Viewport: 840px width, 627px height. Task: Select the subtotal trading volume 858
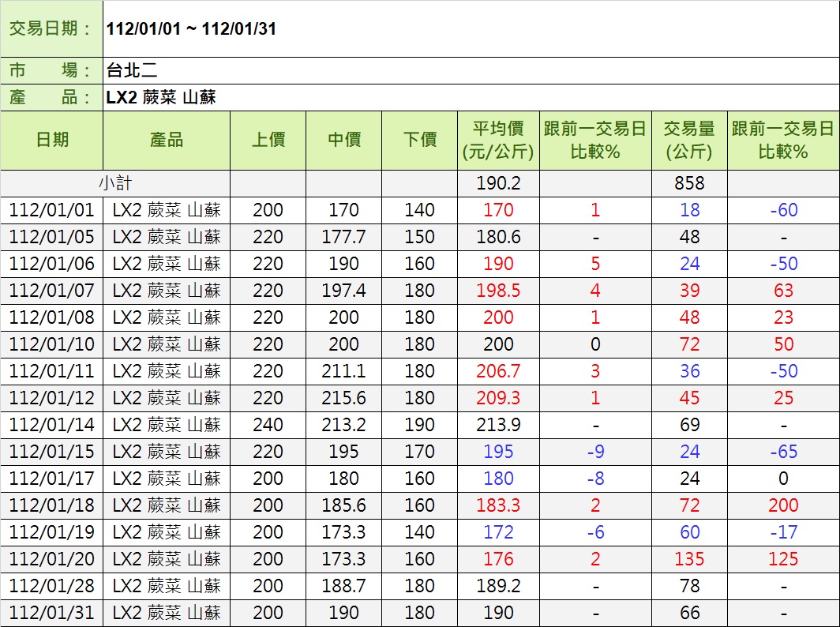[x=689, y=183]
